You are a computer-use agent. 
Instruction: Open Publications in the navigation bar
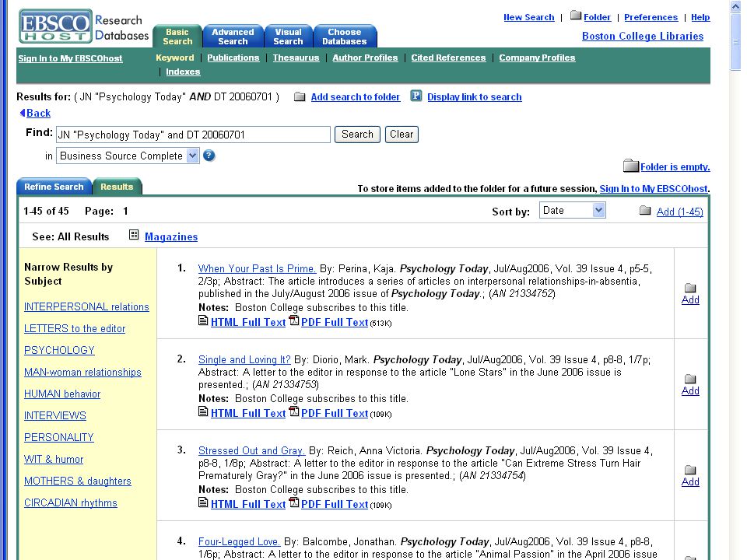(233, 58)
